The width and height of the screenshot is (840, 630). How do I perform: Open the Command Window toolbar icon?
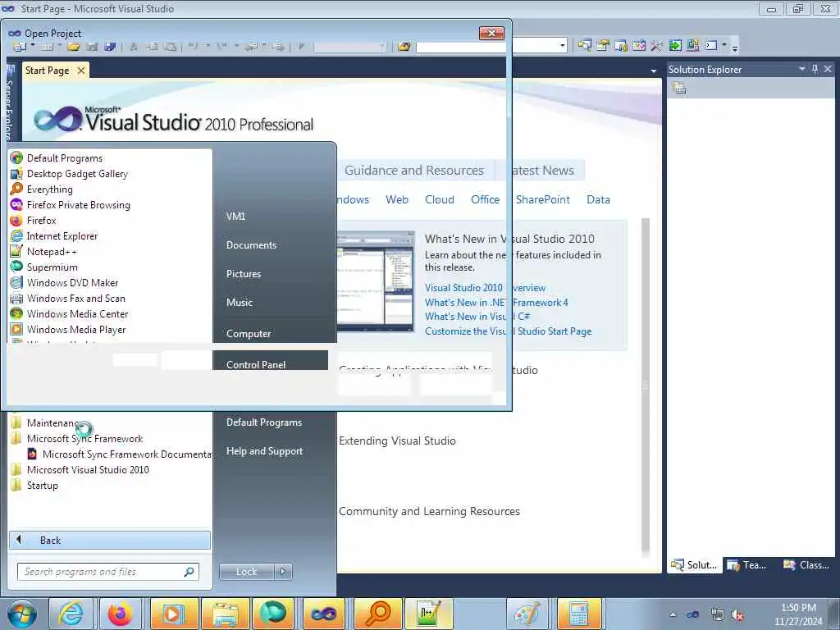pos(711,46)
